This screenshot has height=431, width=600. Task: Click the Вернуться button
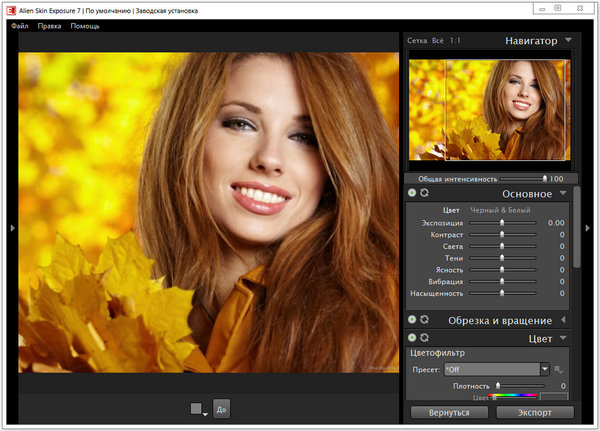tap(448, 412)
